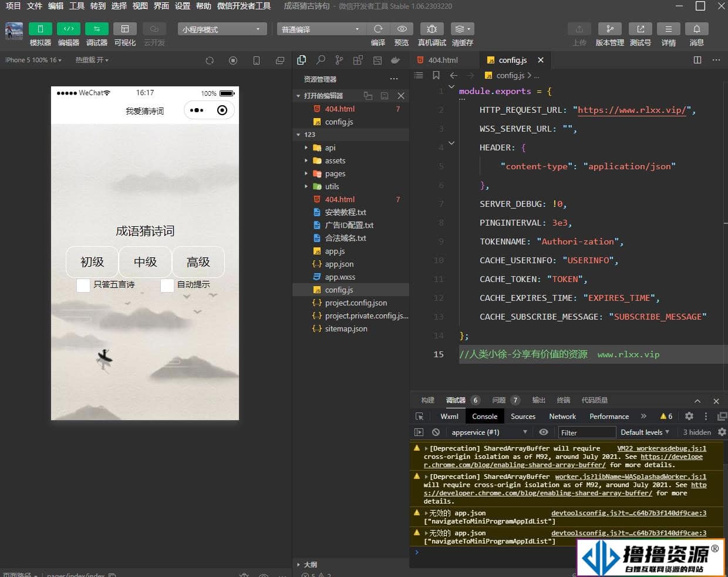Start real device debugging icon

point(432,29)
